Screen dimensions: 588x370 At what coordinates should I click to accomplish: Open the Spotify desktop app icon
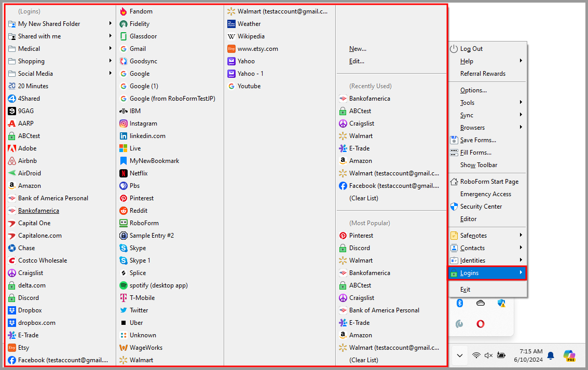[124, 285]
